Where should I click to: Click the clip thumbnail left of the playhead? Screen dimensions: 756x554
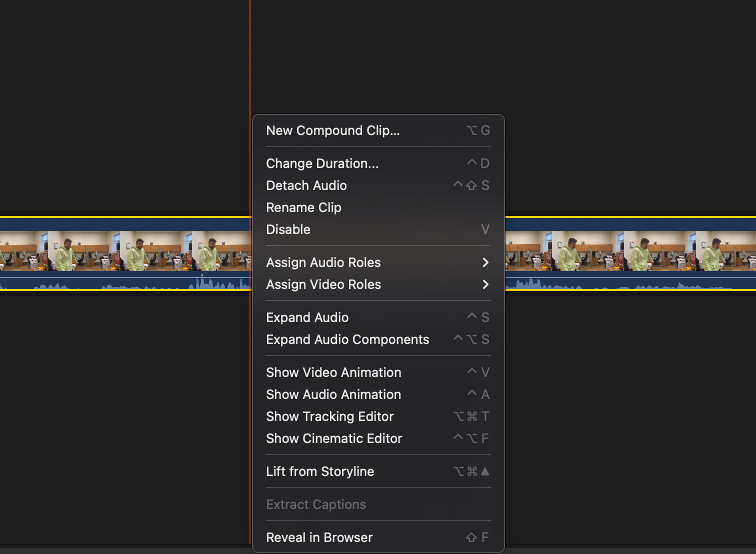(125, 251)
